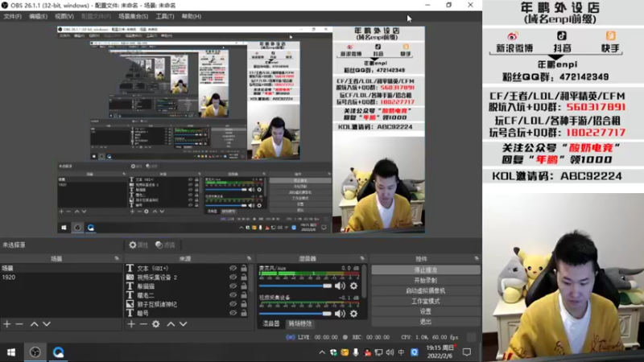Click the 退出 button

tap(426, 321)
